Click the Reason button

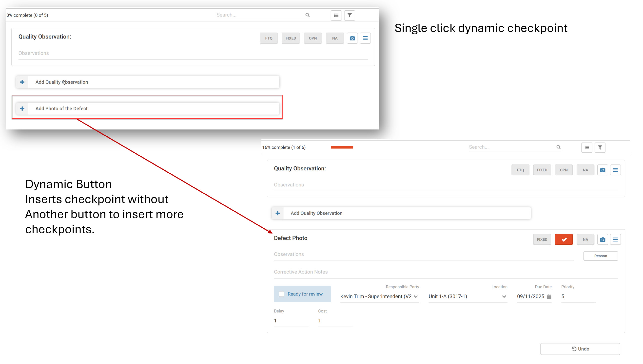click(601, 256)
